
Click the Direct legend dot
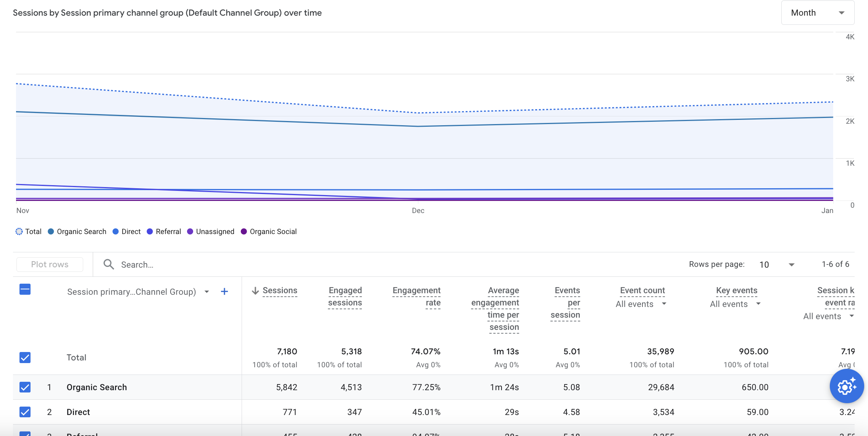(x=116, y=232)
